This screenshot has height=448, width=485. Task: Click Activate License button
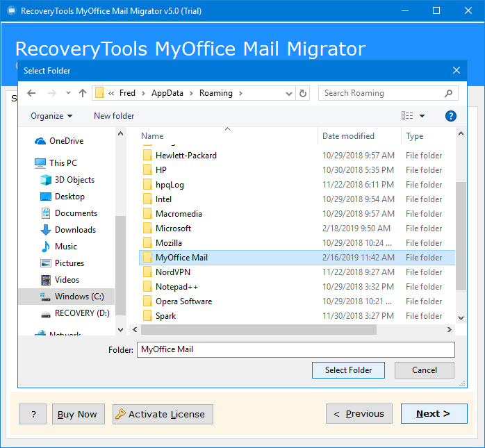click(163, 414)
